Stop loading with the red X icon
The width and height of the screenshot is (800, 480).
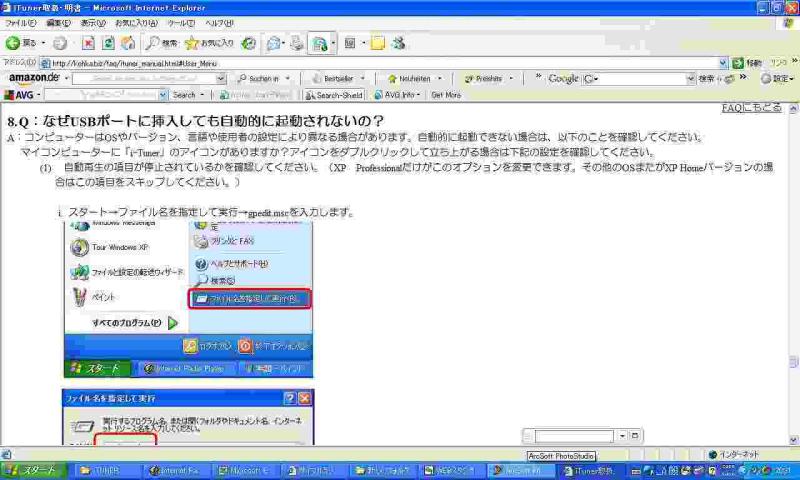(x=88, y=43)
